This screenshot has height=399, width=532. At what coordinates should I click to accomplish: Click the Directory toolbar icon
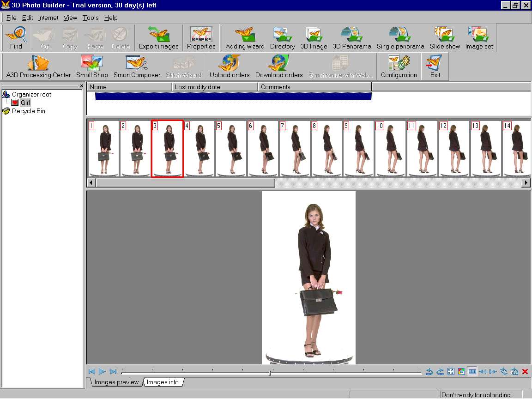[282, 38]
